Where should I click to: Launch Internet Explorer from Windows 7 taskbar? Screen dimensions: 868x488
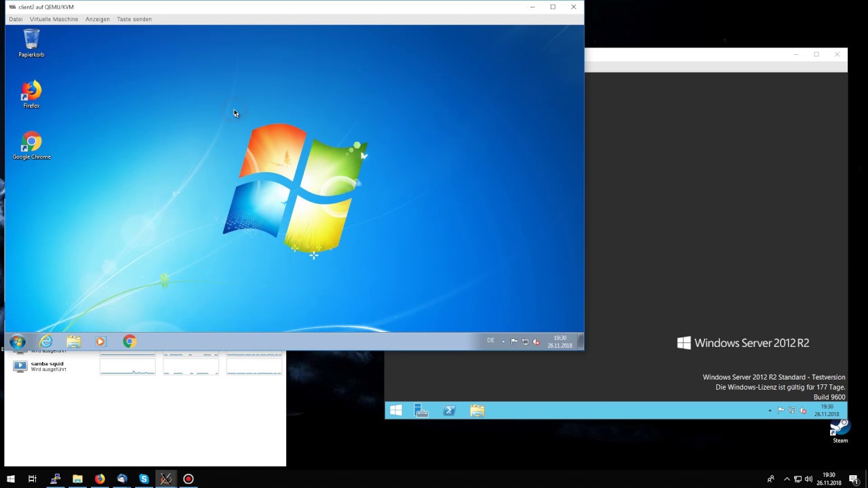coord(46,342)
